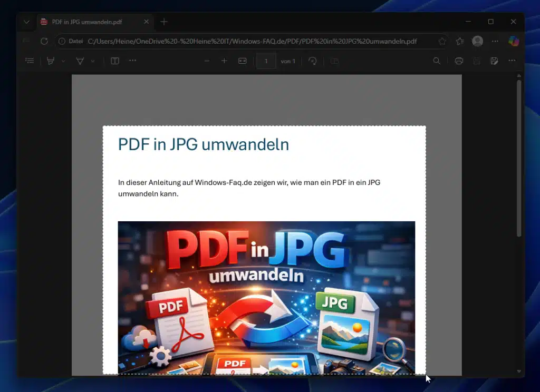Open the search within PDF tool
Viewport: 540px width, 392px height.
point(437,61)
